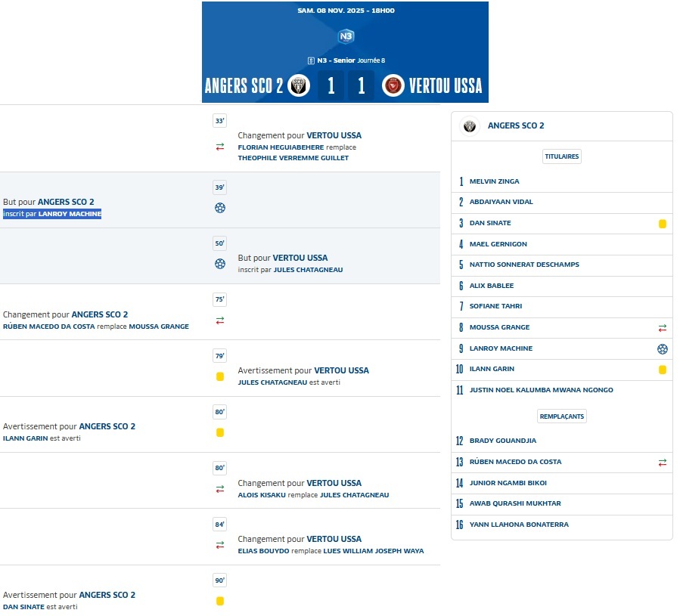
Task: Click the match date SAM. 08 NOV. 2025 - 18H00
Action: (346, 11)
